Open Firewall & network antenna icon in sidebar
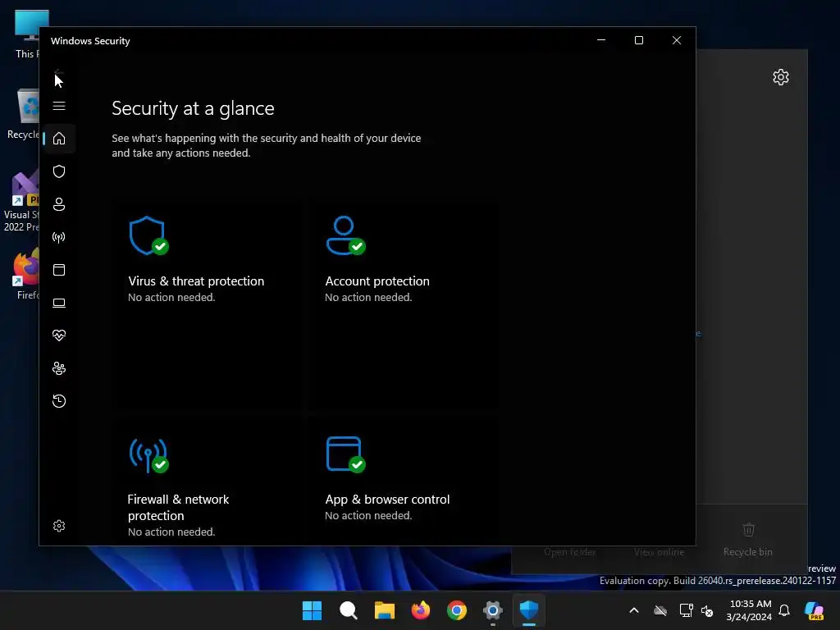 coord(59,237)
